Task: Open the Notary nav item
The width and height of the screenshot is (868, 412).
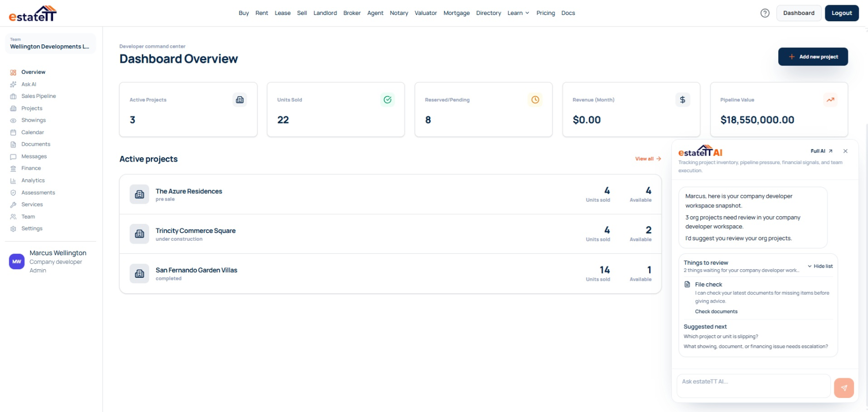Action: tap(399, 13)
